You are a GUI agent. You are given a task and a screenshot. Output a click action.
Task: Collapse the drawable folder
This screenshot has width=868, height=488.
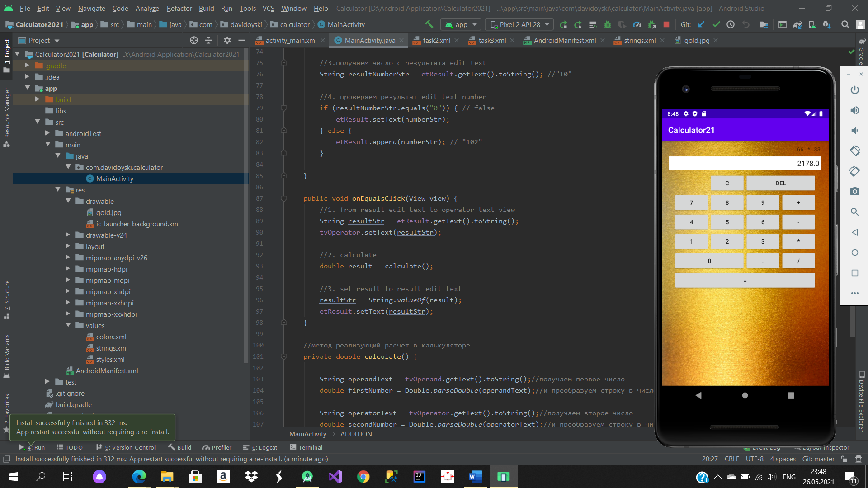68,201
